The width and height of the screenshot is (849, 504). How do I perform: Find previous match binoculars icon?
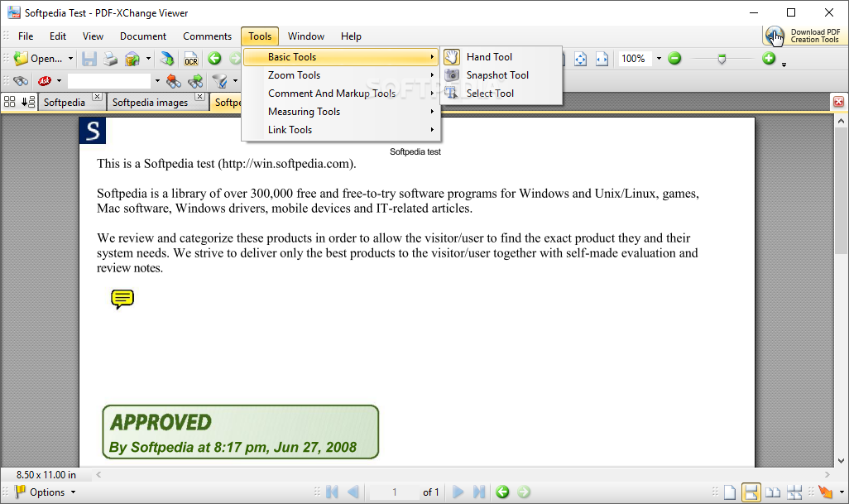(173, 81)
